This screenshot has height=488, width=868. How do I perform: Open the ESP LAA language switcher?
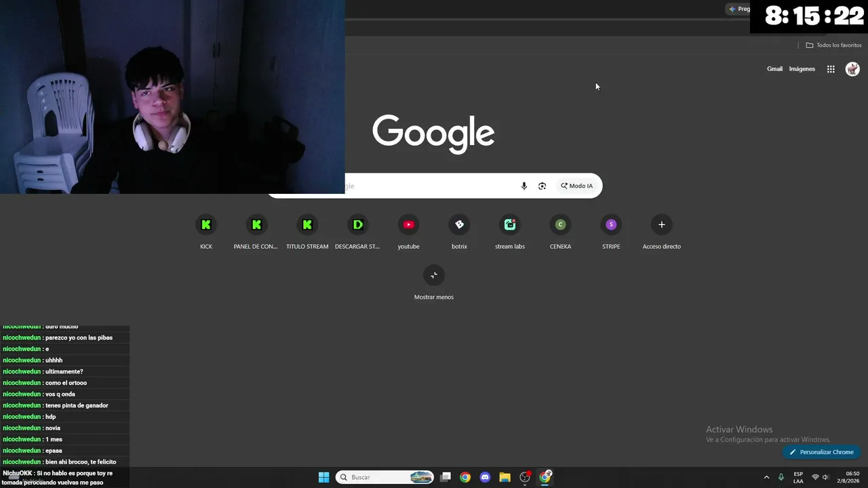[x=798, y=477]
